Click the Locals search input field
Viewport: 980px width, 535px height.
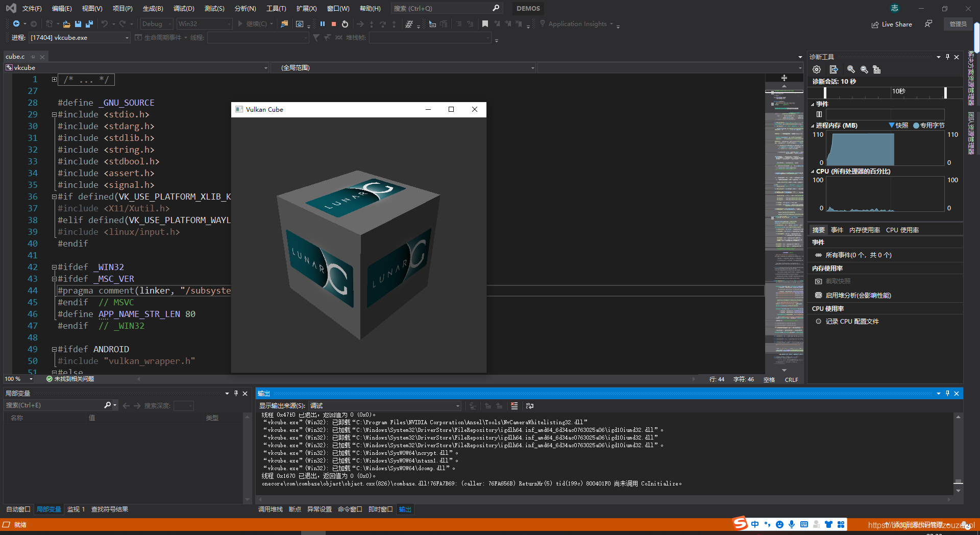(54, 405)
